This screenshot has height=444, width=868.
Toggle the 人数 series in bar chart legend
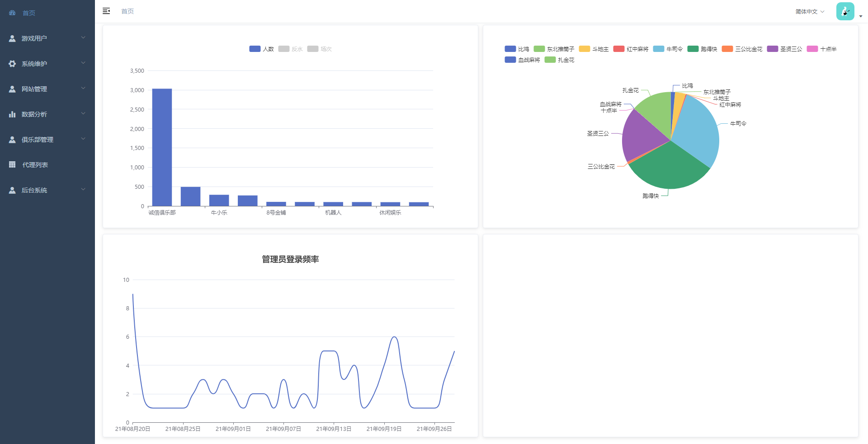pyautogui.click(x=255, y=49)
